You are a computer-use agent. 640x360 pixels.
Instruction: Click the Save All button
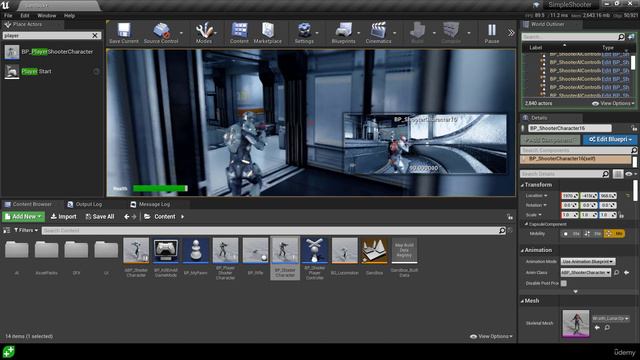tap(100, 217)
